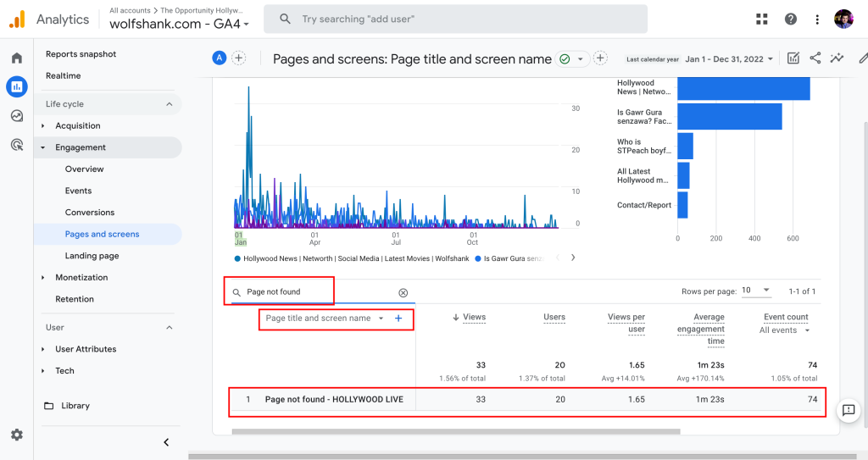Select the Reports bar-chart icon
868x460 pixels.
(17, 87)
